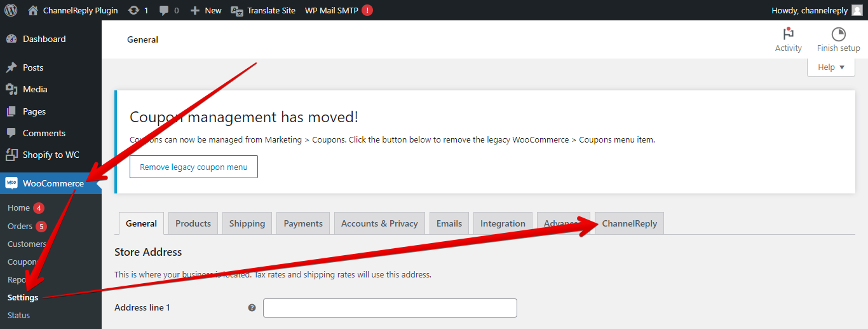Open the Payments tab
The image size is (868, 329).
(303, 223)
